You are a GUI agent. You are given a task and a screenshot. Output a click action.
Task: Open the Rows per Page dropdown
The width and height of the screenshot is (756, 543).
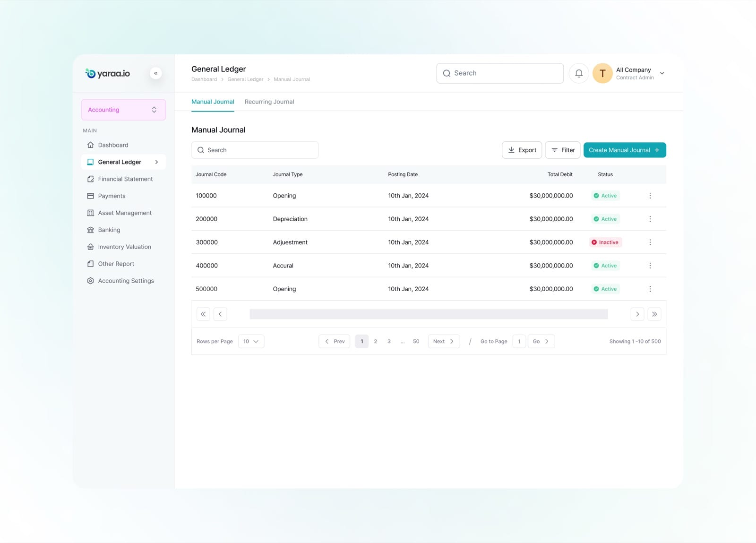pyautogui.click(x=251, y=341)
